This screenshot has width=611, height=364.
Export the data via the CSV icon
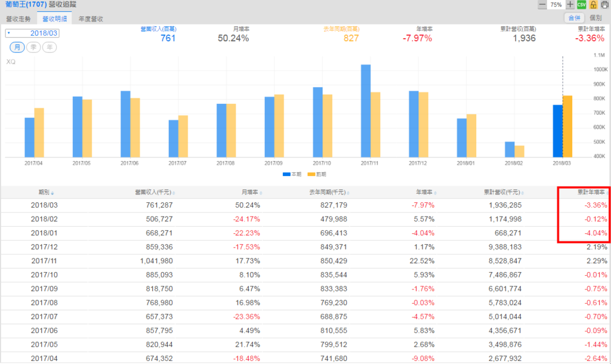tap(581, 5)
